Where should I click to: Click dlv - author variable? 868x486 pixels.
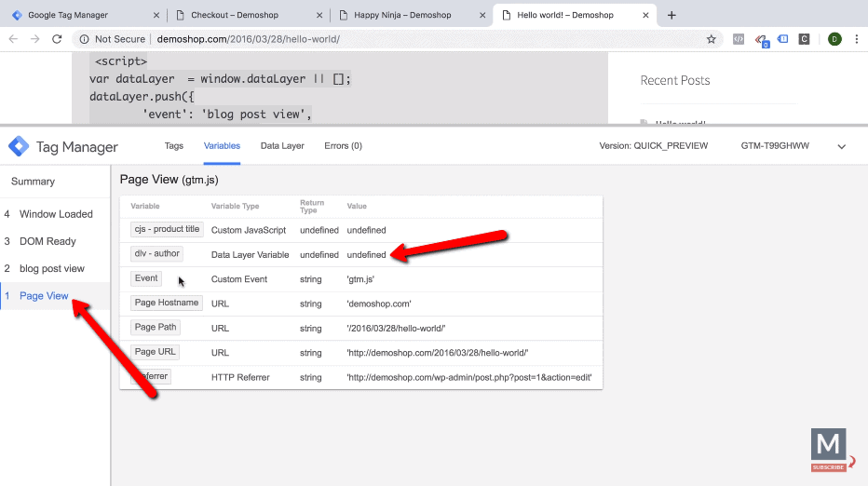pyautogui.click(x=157, y=253)
